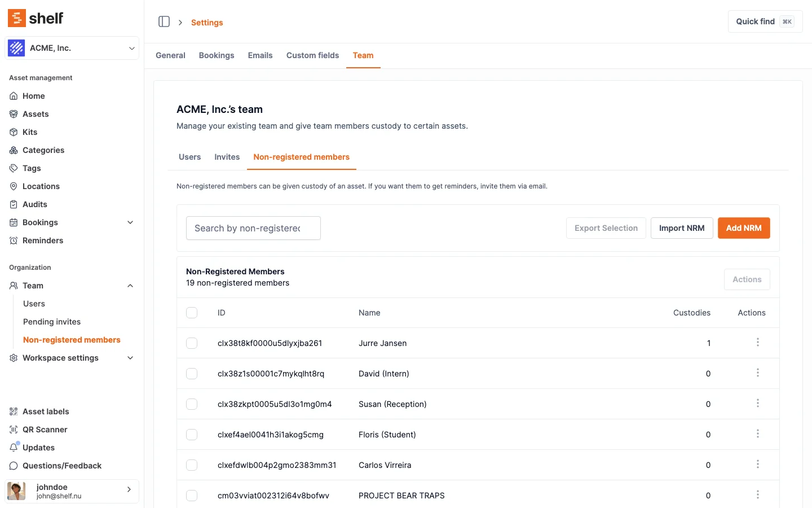Open the Invites sub-tab

point(227,157)
